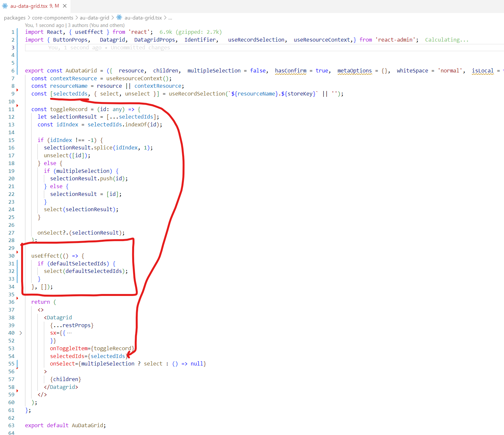This screenshot has width=504, height=435.
Task: Click the modified gutter bar next to line 31
Action: [18, 263]
